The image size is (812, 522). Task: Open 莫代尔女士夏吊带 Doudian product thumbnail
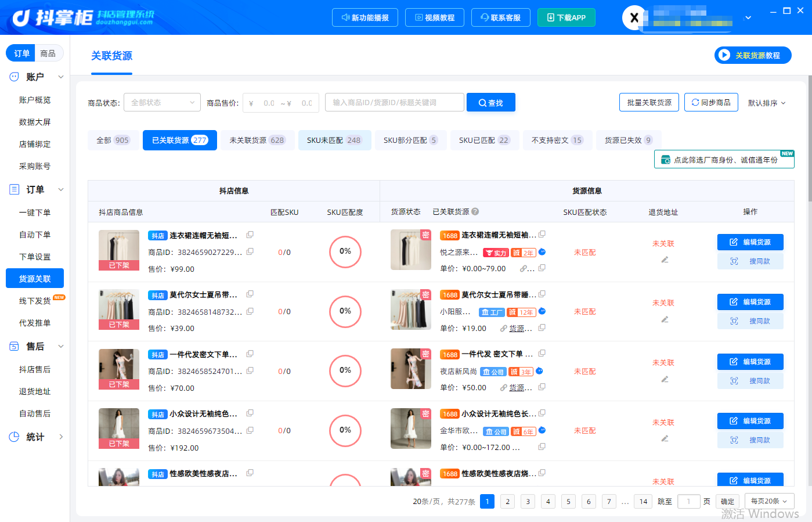(119, 309)
